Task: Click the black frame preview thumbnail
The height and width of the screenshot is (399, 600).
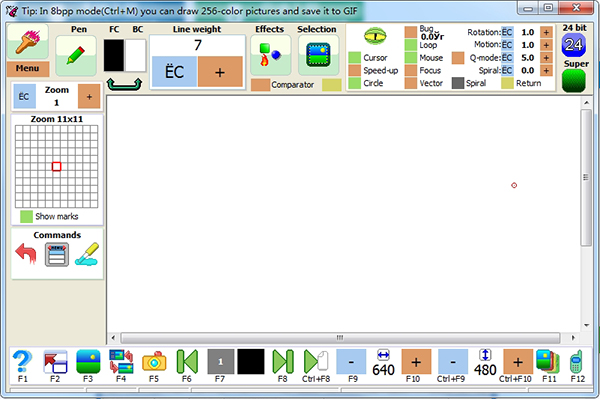Action: [x=251, y=362]
